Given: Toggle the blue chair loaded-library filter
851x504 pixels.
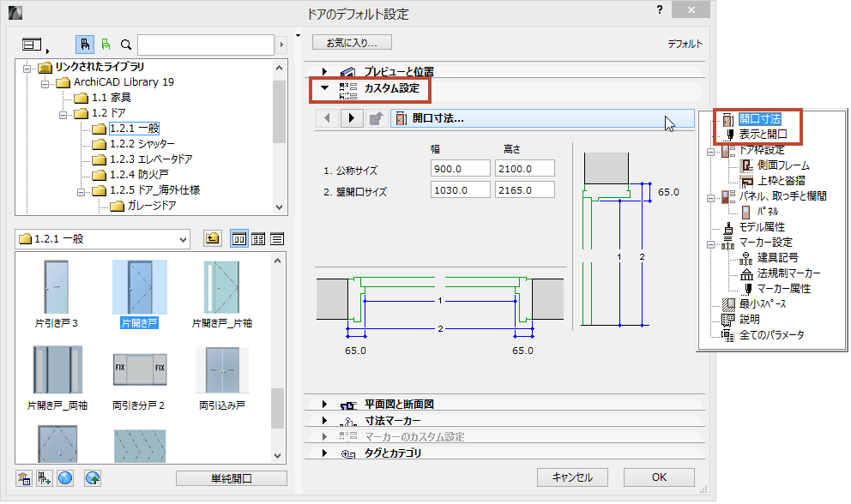Looking at the screenshot, I should pos(85,44).
